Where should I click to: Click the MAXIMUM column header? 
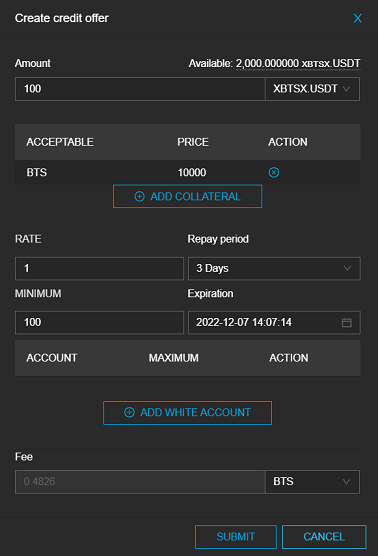(174, 358)
